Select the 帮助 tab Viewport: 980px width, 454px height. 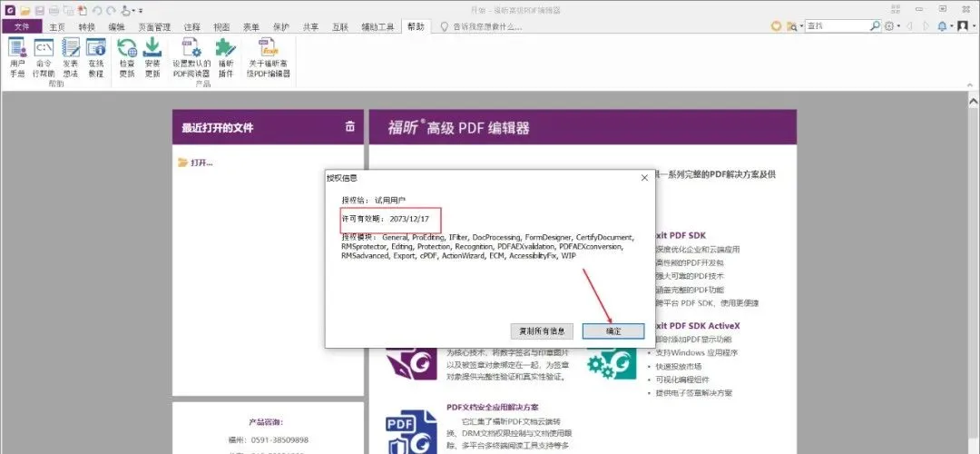pyautogui.click(x=416, y=26)
